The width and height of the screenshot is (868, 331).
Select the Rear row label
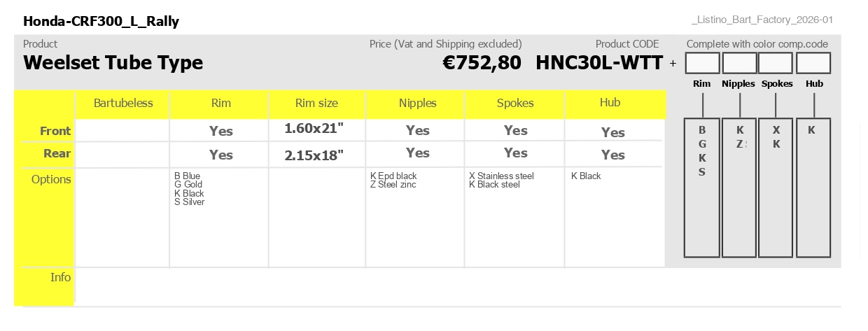[57, 153]
